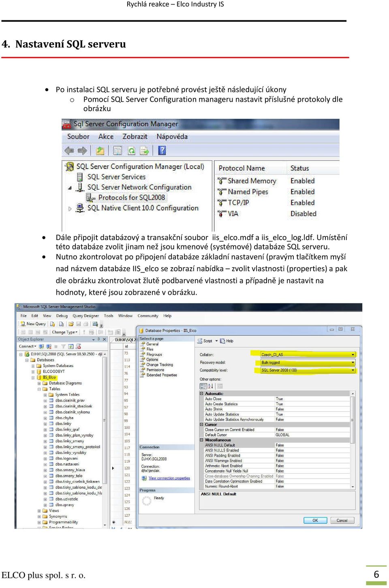Select Options page in Database Properties
The image size is (389, 588).
152,360
